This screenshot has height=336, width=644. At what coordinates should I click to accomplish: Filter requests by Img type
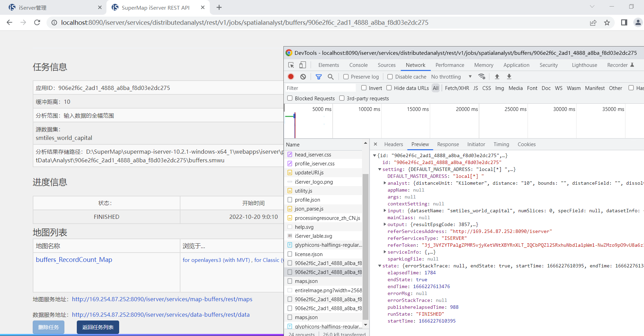[499, 88]
